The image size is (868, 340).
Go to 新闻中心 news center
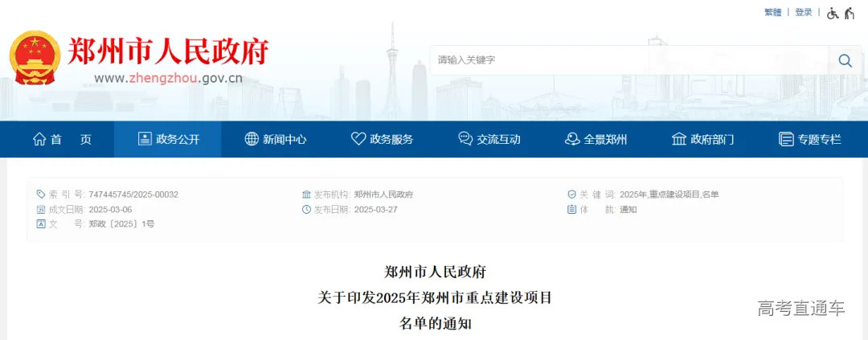click(275, 139)
